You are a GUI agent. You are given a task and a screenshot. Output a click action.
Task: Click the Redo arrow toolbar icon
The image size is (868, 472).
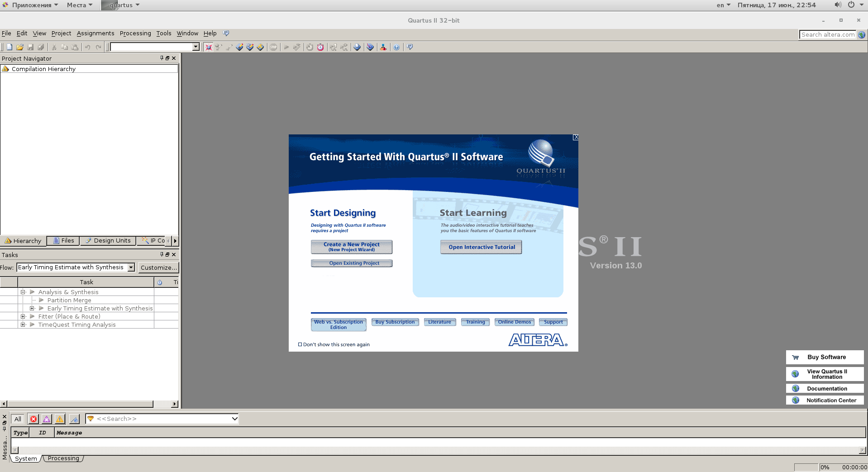click(x=98, y=47)
